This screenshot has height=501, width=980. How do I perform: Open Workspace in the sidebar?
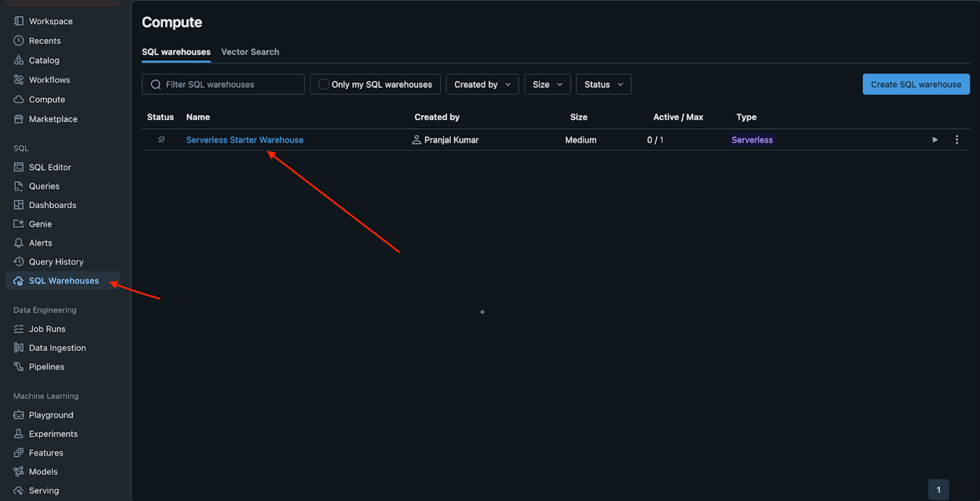[x=63, y=21]
